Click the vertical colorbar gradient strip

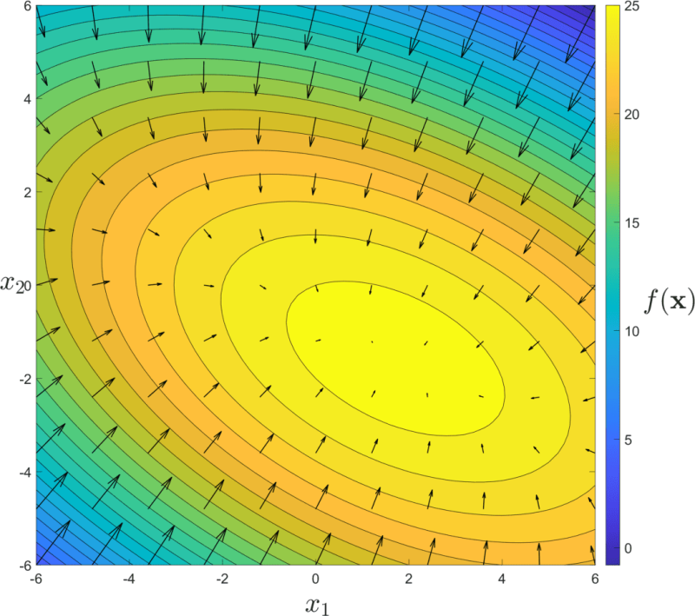click(612, 285)
